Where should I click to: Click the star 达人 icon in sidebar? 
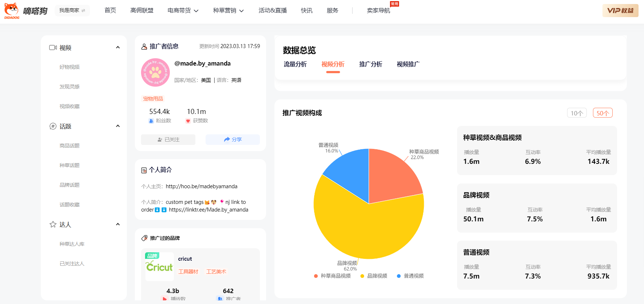[53, 224]
